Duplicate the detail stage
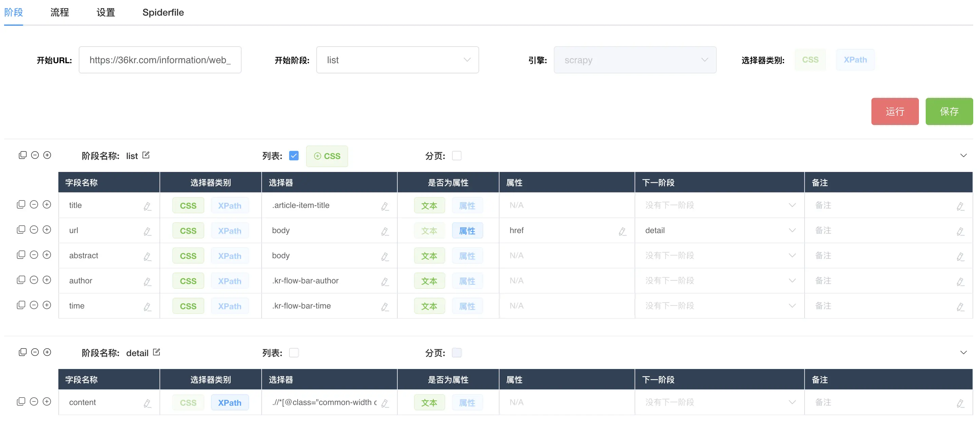Viewport: 980px width, 422px height. coord(22,352)
